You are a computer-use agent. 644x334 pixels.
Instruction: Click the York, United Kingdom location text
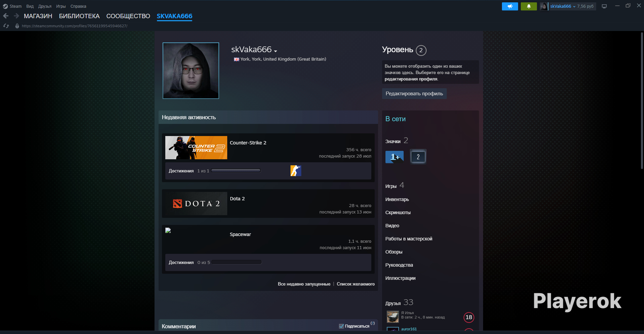coord(283,59)
